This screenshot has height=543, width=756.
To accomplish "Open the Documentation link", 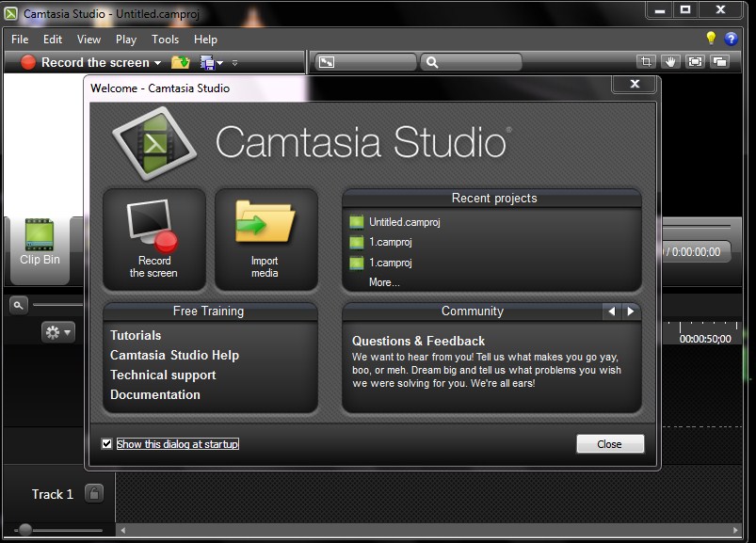I will (154, 394).
